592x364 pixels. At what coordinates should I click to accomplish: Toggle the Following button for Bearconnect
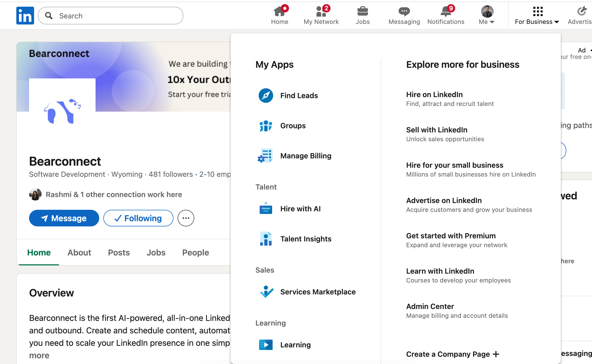click(x=138, y=218)
